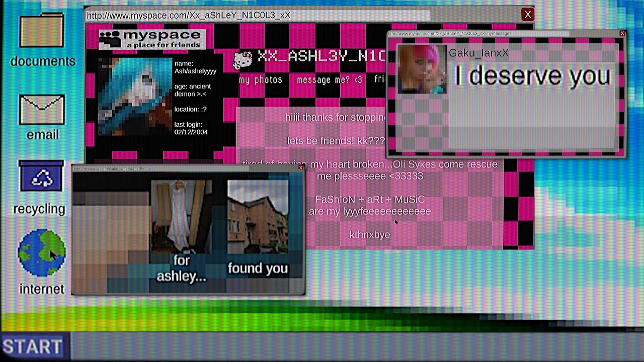Click the 'message me? <3' link
The height and width of the screenshot is (362, 644).
tap(330, 80)
